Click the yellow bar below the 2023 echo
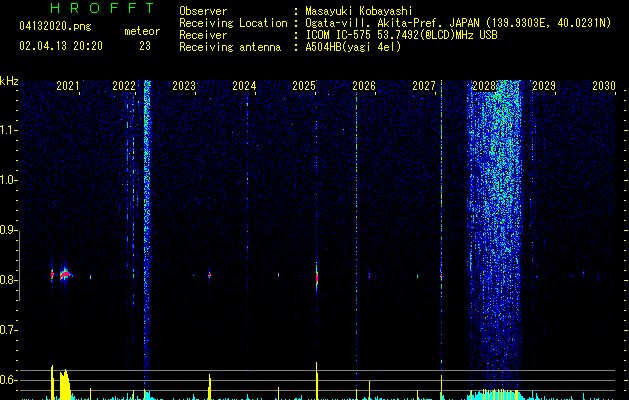 209,387
